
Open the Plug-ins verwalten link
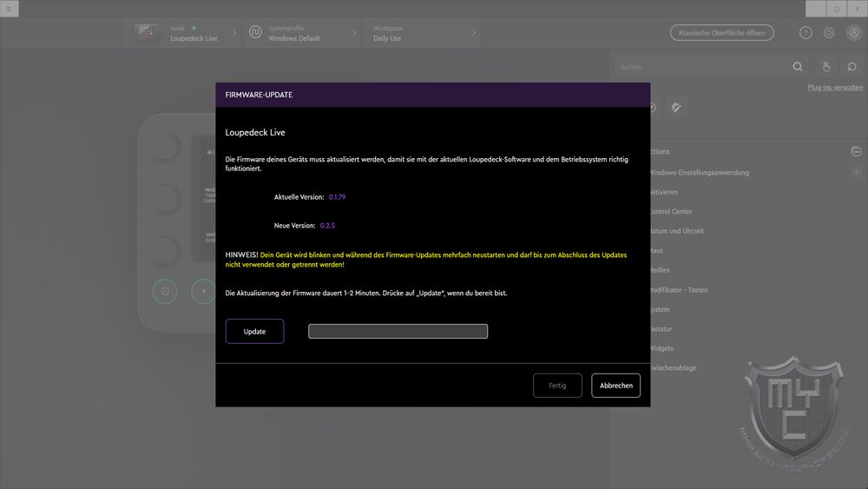835,88
